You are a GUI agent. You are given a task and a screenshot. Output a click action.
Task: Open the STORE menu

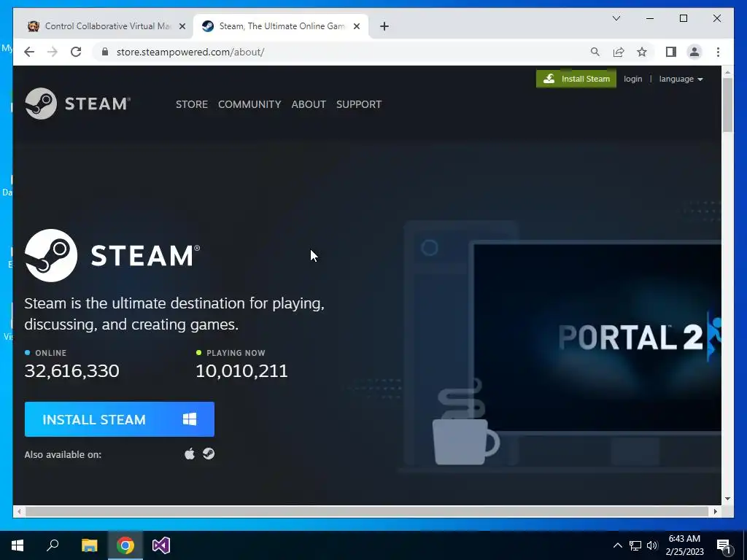click(192, 104)
